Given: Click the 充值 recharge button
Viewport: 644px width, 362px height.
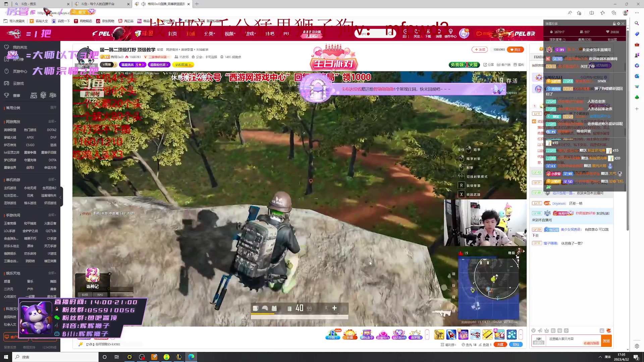Looking at the screenshot, I should pos(500,345).
